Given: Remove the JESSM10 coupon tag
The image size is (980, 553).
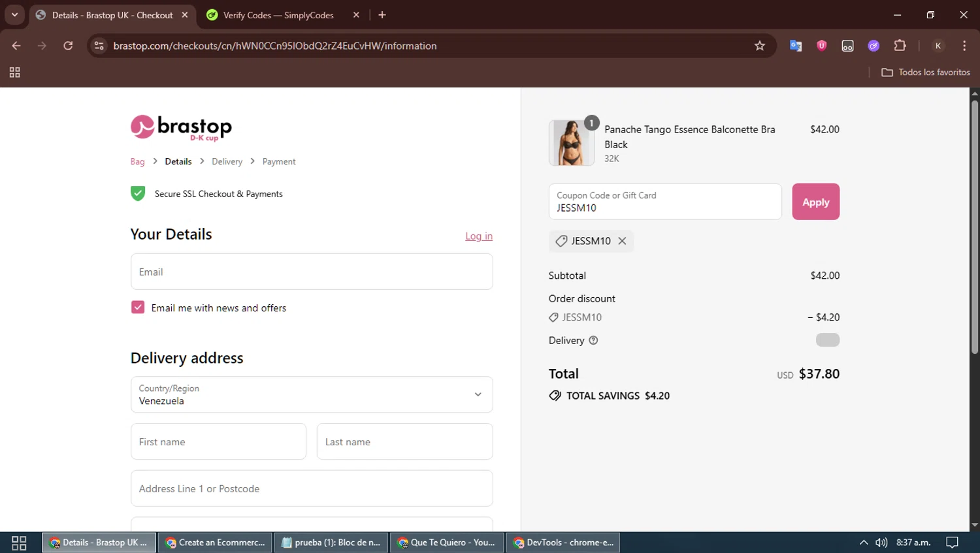Looking at the screenshot, I should click(622, 241).
